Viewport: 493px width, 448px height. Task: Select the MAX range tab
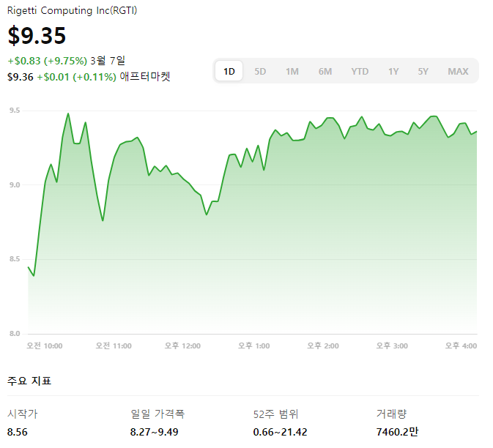[458, 71]
